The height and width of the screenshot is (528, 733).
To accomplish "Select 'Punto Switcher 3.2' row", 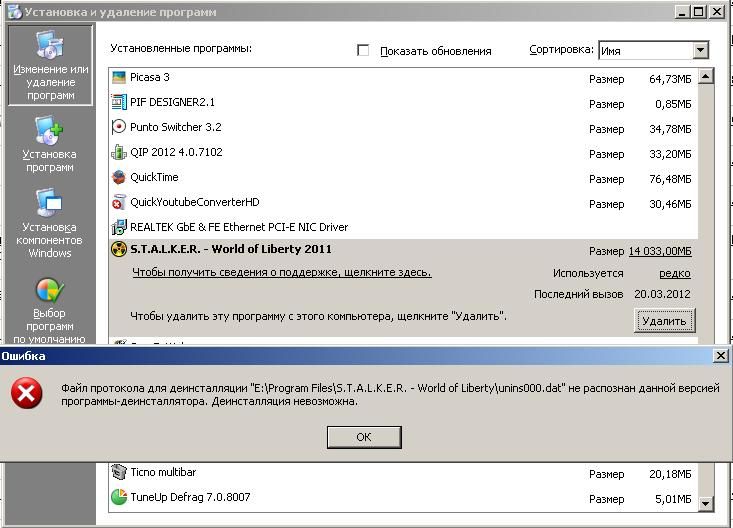I will click(403, 127).
